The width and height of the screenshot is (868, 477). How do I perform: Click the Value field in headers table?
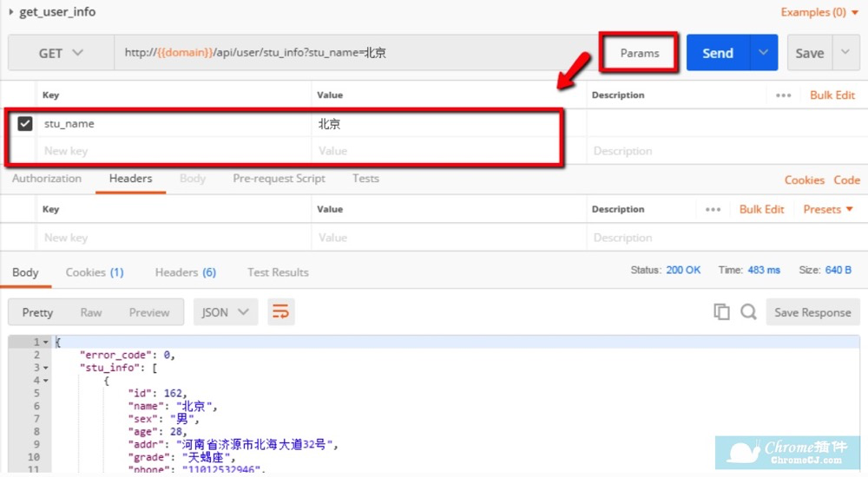[449, 238]
